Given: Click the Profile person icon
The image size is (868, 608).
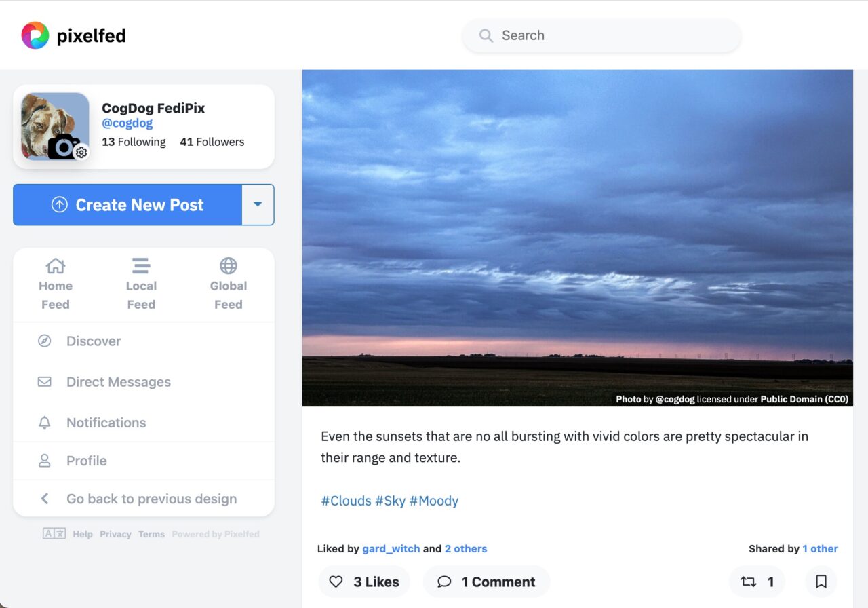Looking at the screenshot, I should point(44,461).
